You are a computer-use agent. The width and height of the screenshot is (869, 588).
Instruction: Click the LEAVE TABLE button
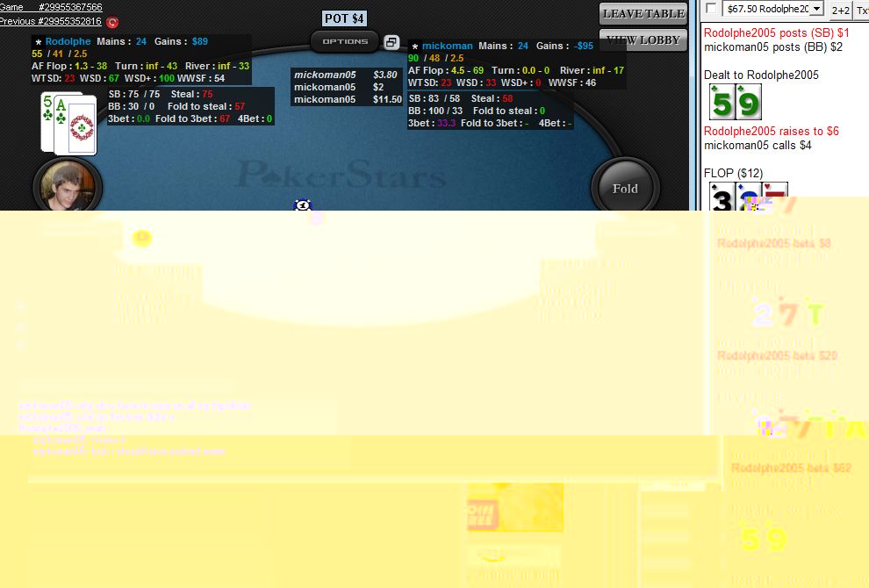click(643, 14)
